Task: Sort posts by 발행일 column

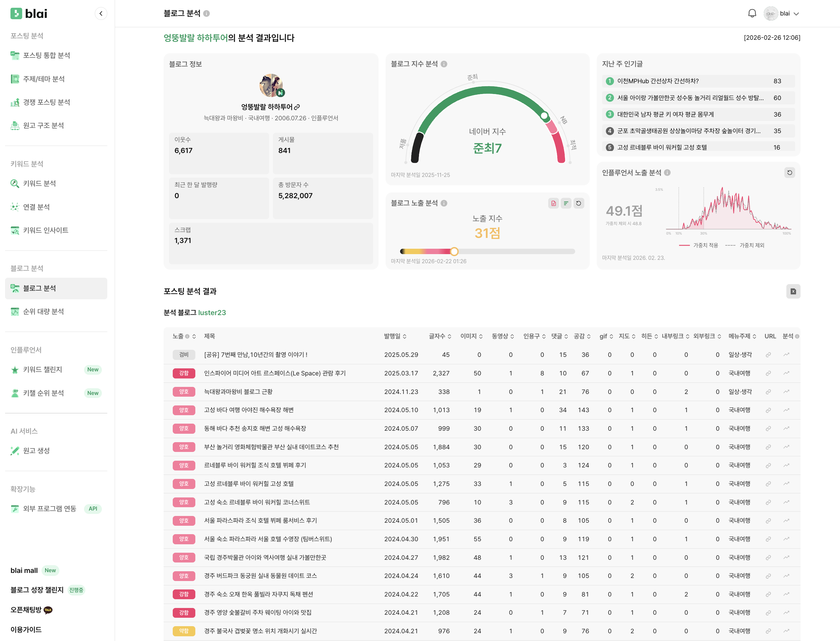Action: (x=395, y=336)
